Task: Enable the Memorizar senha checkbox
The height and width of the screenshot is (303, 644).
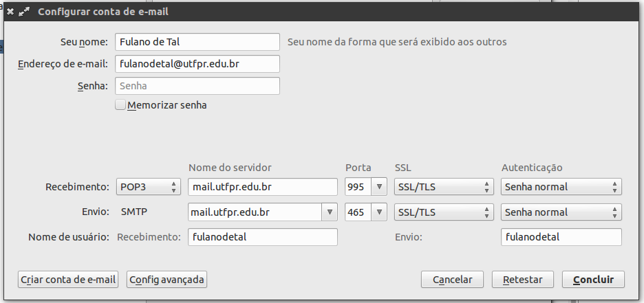Action: tap(121, 105)
